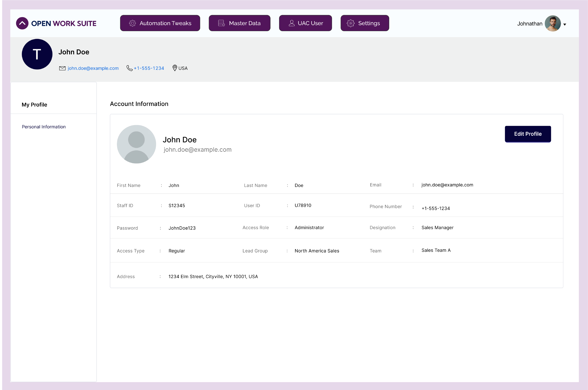Image resolution: width=588 pixels, height=390 pixels.
Task: Click the gray placeholder profile picture
Action: [x=136, y=144]
